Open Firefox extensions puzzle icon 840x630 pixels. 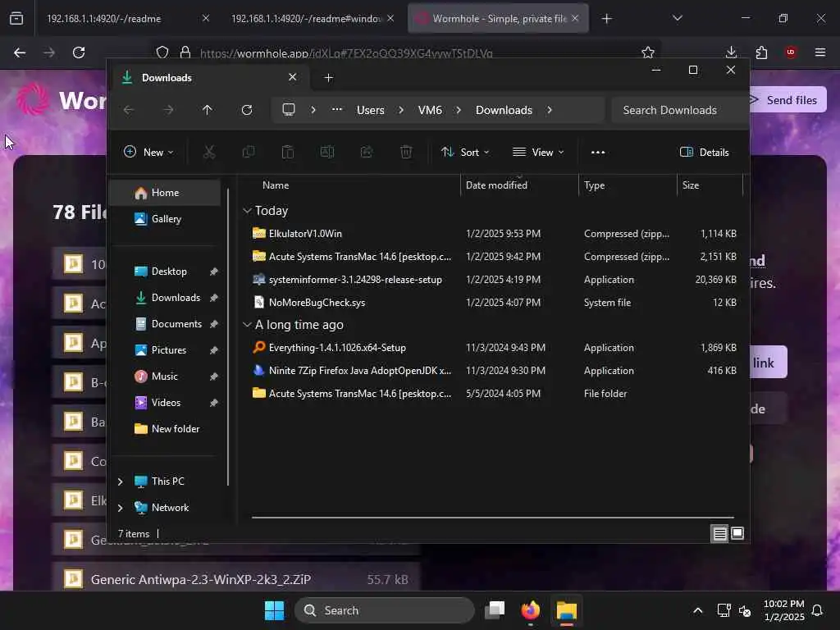pyautogui.click(x=761, y=52)
